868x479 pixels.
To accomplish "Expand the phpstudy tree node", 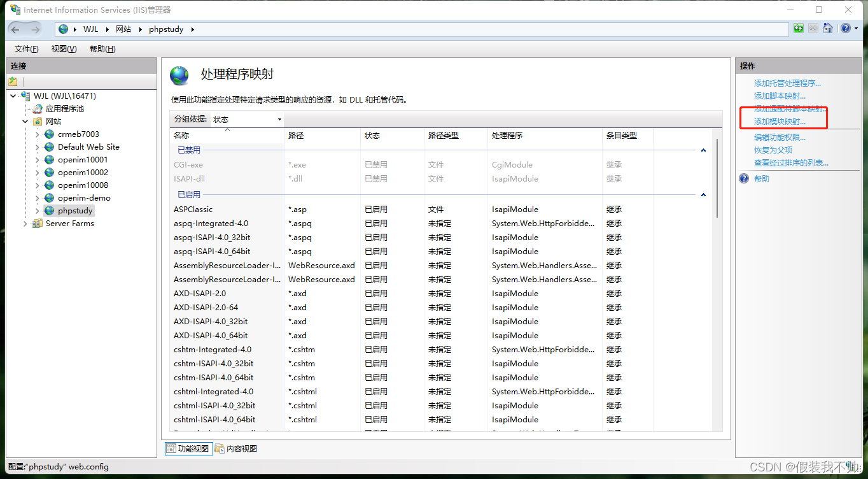I will 38,210.
